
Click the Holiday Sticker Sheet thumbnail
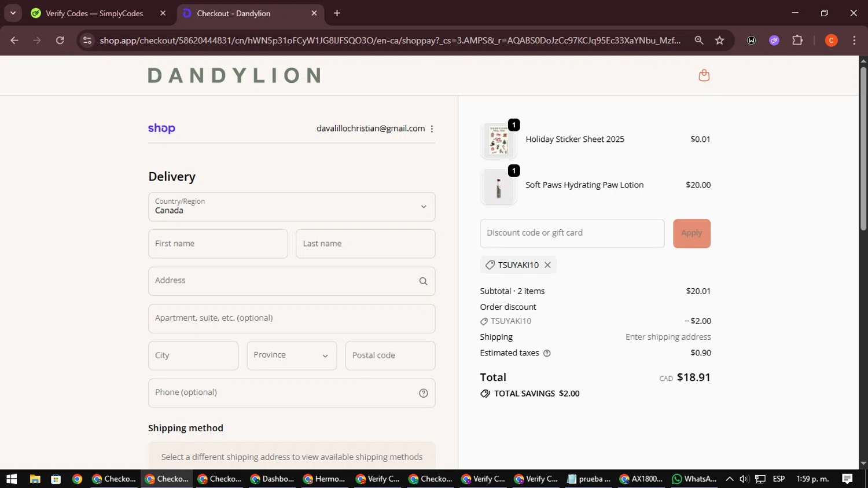tap(498, 141)
